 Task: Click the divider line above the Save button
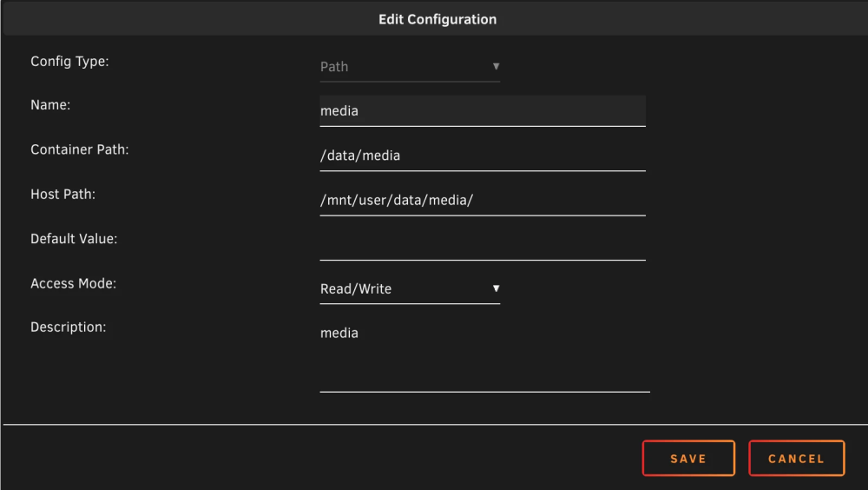point(436,425)
